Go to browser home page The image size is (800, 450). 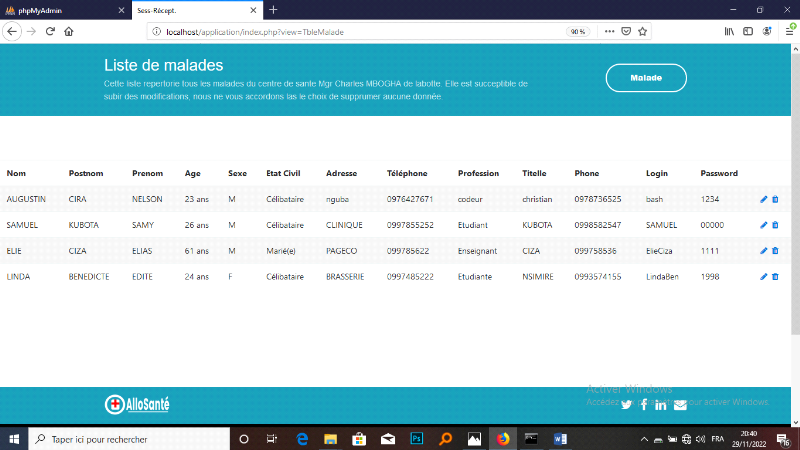pos(69,32)
